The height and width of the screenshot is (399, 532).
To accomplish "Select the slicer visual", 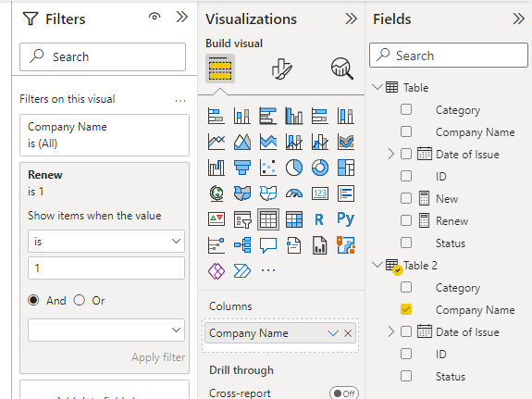I will [242, 219].
